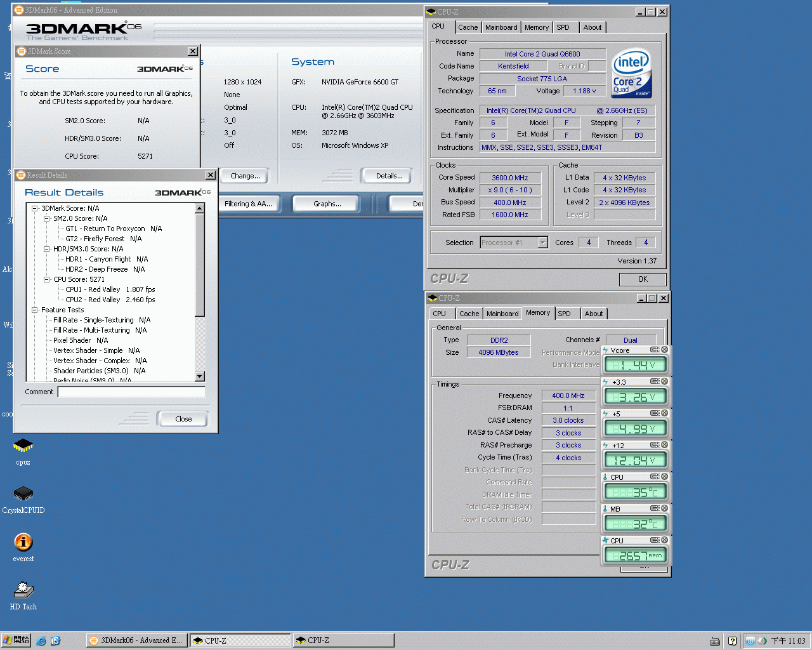Click the scroll up arrow in Result Details

tap(200, 208)
